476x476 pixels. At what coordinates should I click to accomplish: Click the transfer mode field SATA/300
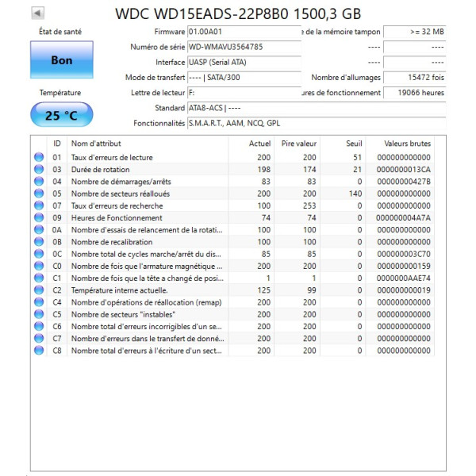click(x=244, y=78)
